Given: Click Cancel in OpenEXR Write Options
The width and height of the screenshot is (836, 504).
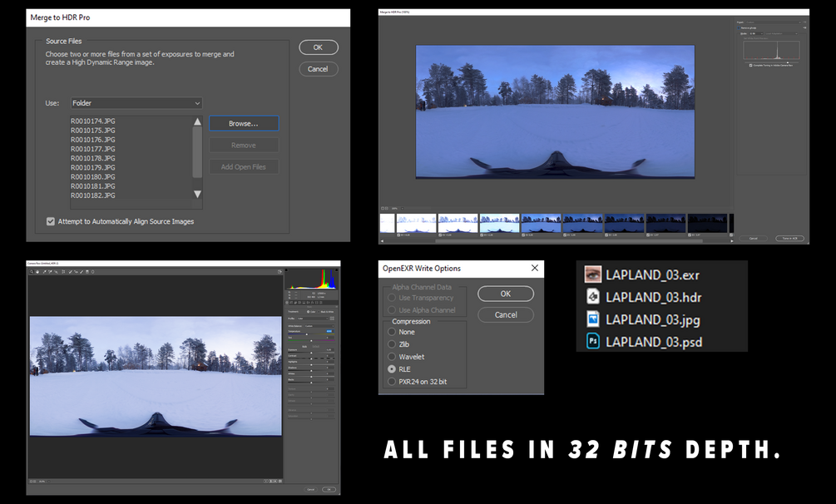Looking at the screenshot, I should tap(506, 314).
